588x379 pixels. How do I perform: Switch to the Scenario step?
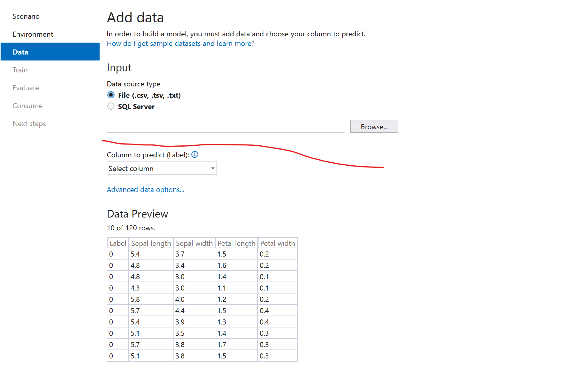[x=26, y=16]
